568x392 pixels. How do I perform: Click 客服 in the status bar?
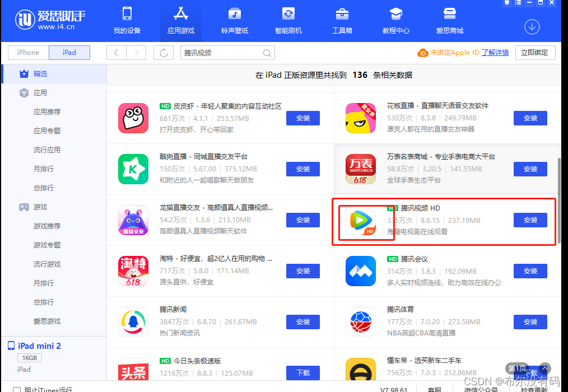pos(434,390)
